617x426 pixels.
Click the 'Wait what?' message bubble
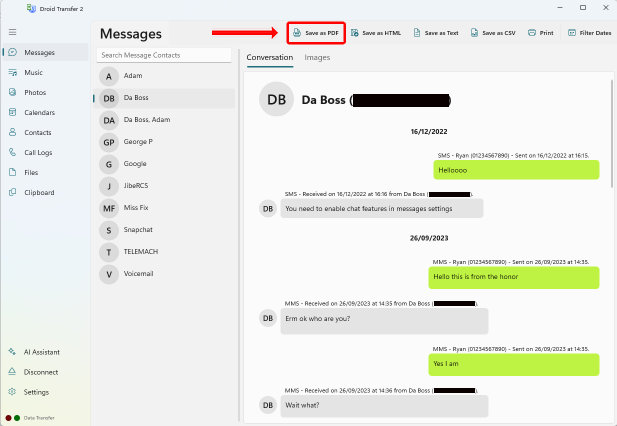click(x=384, y=406)
